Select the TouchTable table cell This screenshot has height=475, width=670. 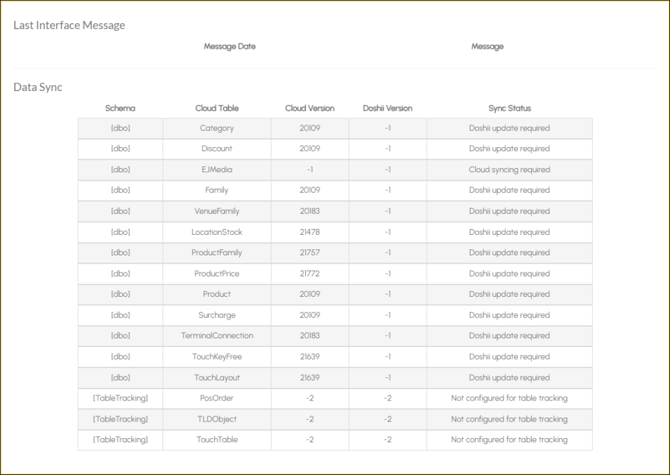[217, 440]
